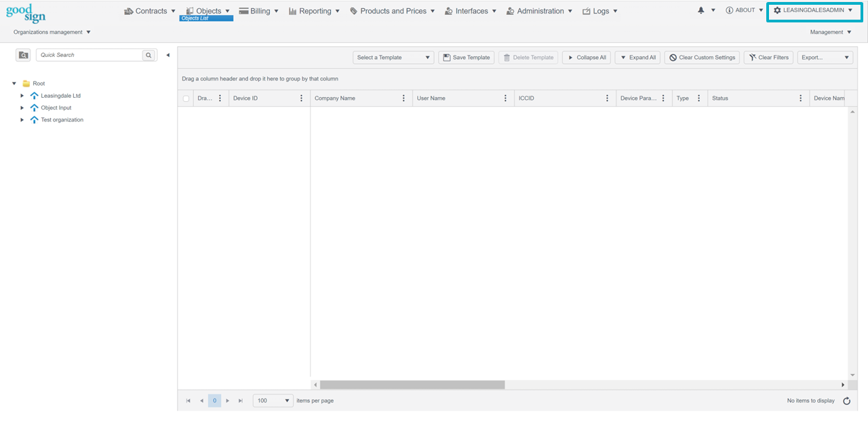Click the Clear Filters button

[x=768, y=58]
